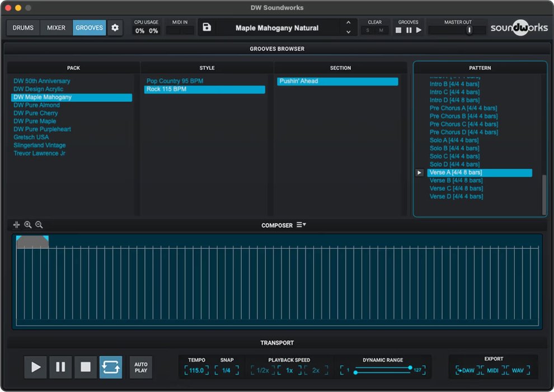Image resolution: width=554 pixels, height=392 pixels.
Task: Select the grid-divider tool left of the magnifiers
Action: (16, 225)
